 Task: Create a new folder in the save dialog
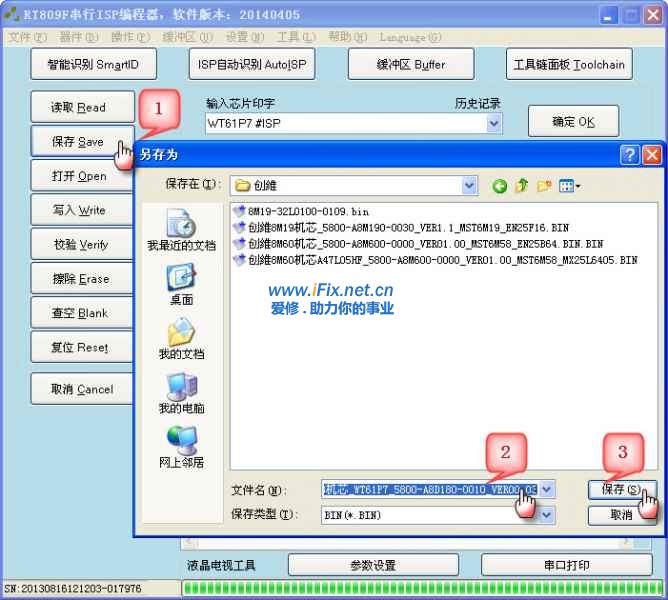(x=544, y=185)
